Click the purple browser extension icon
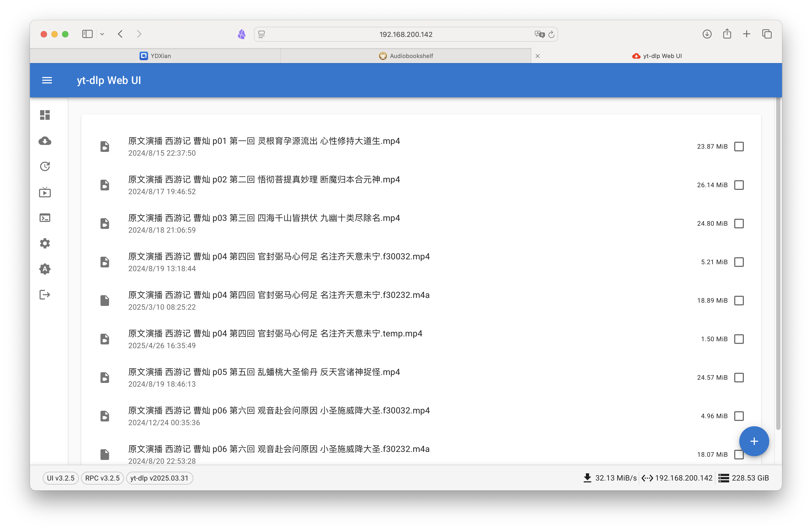 click(x=242, y=34)
